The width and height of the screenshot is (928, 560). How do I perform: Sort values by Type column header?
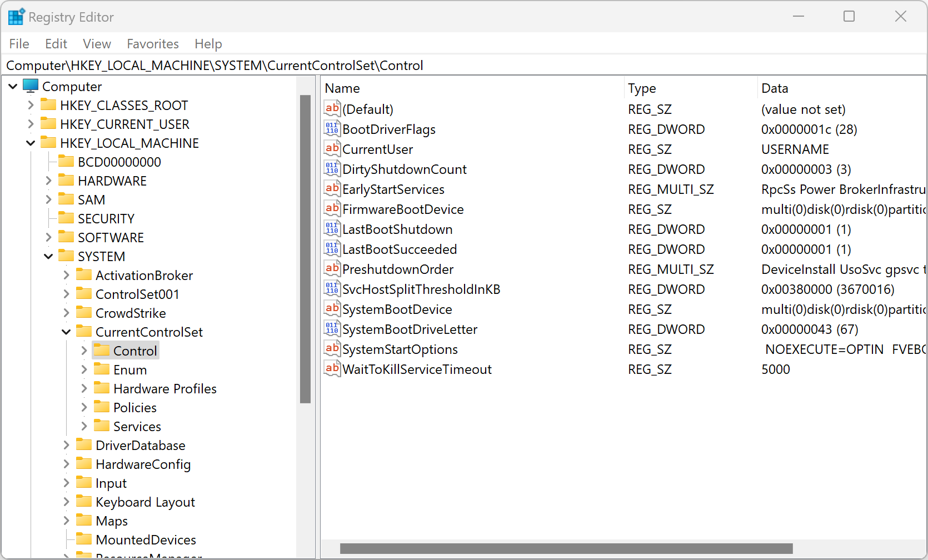pyautogui.click(x=642, y=88)
